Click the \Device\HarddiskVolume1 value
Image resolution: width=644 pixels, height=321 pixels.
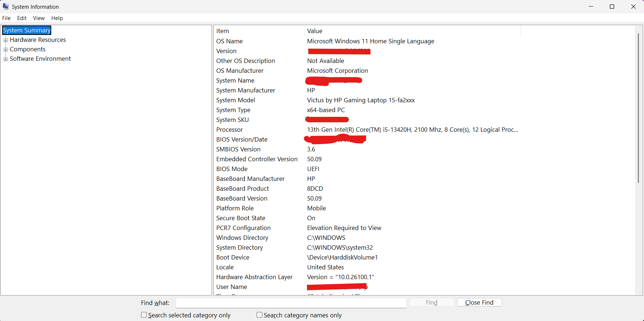[x=342, y=257]
